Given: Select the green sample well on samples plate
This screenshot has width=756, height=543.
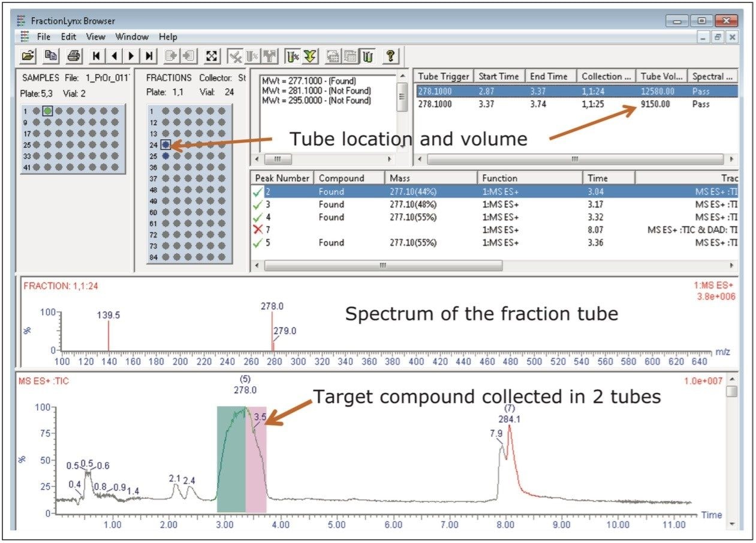Looking at the screenshot, I should pos(48,111).
